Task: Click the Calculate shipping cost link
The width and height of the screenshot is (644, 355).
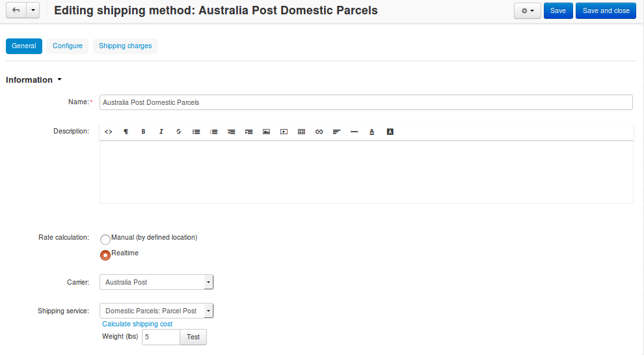Action: (x=137, y=324)
